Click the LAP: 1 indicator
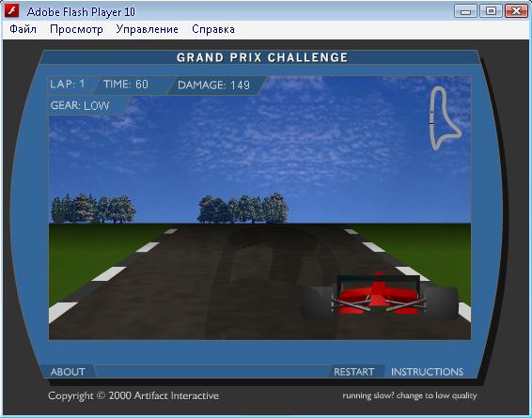 point(67,85)
